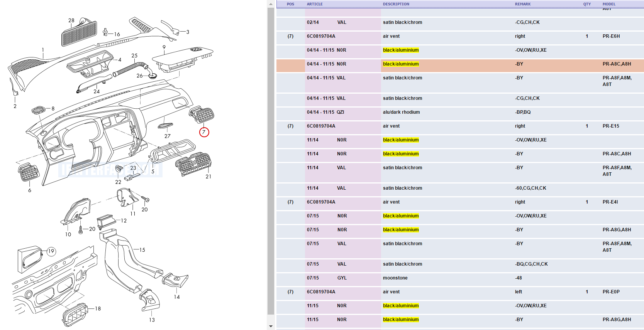
Task: Open article 6C0819704A in the PR-E0P row
Action: (321, 292)
